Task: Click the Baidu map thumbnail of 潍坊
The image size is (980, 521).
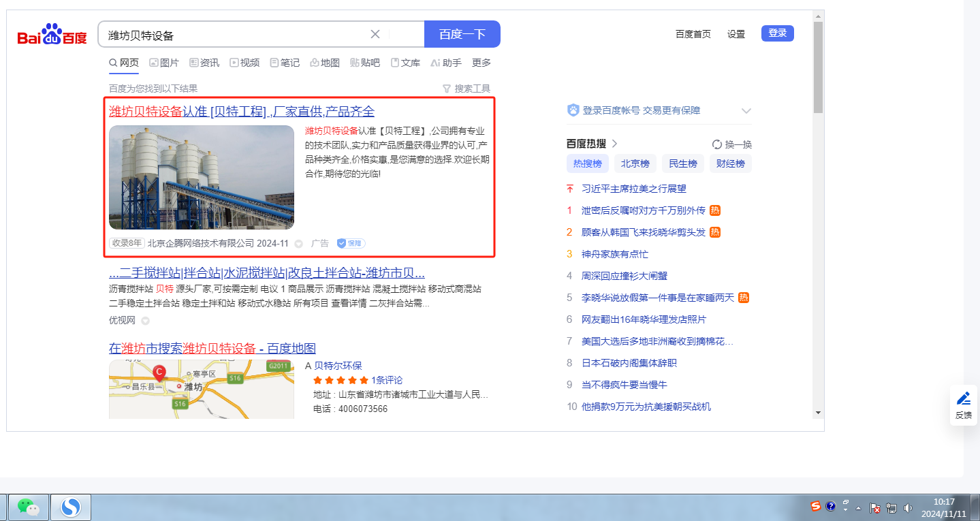Action: pyautogui.click(x=202, y=389)
